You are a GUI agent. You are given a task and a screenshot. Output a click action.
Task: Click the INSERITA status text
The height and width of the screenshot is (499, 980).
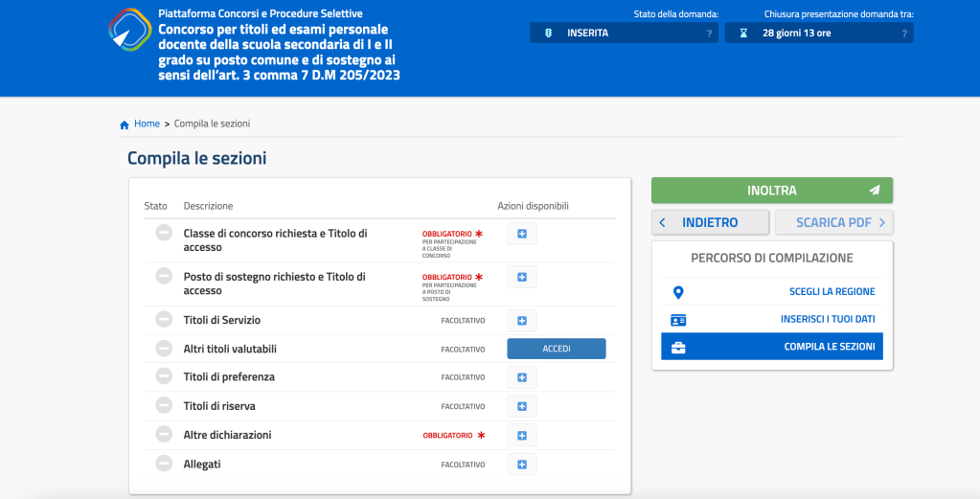coord(587,34)
